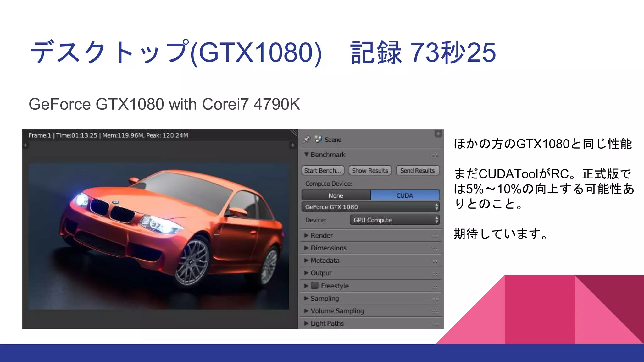Click the Benchmark panel drag grip
Viewport: 644px width, 362px height.
coord(435,155)
